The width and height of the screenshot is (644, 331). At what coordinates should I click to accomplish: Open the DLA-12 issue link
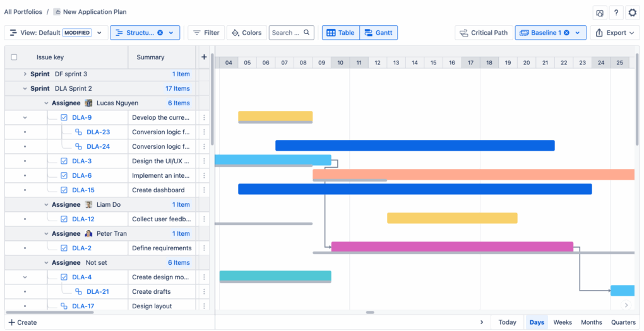point(83,219)
